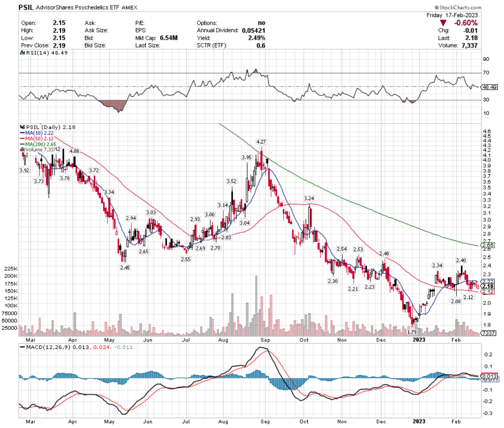Click the Yield 2.49% value
504x428 pixels.
(x=257, y=38)
